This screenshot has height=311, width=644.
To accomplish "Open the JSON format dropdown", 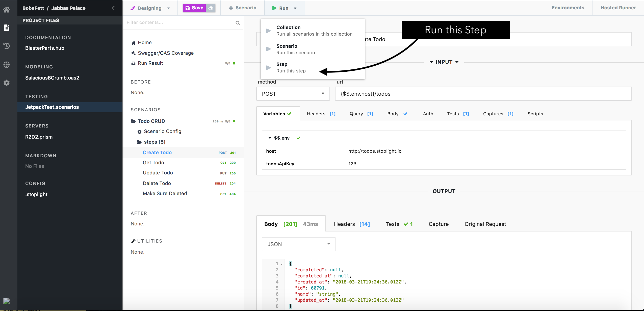I will [x=298, y=244].
